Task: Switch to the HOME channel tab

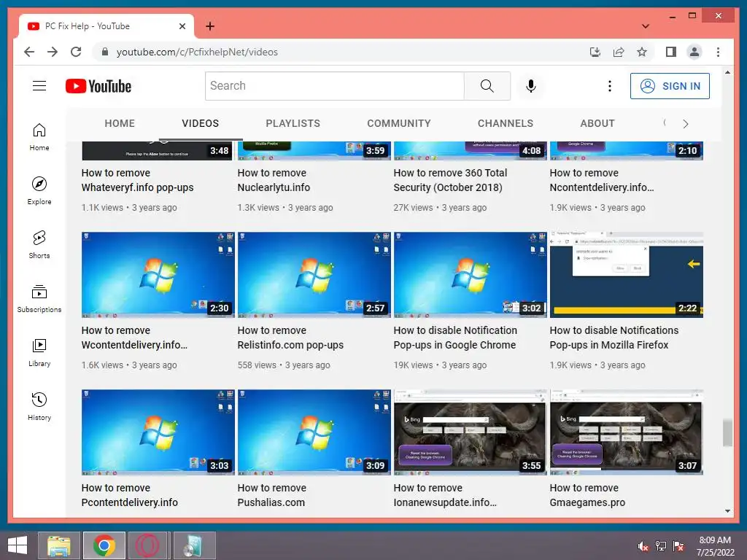Action: click(120, 123)
